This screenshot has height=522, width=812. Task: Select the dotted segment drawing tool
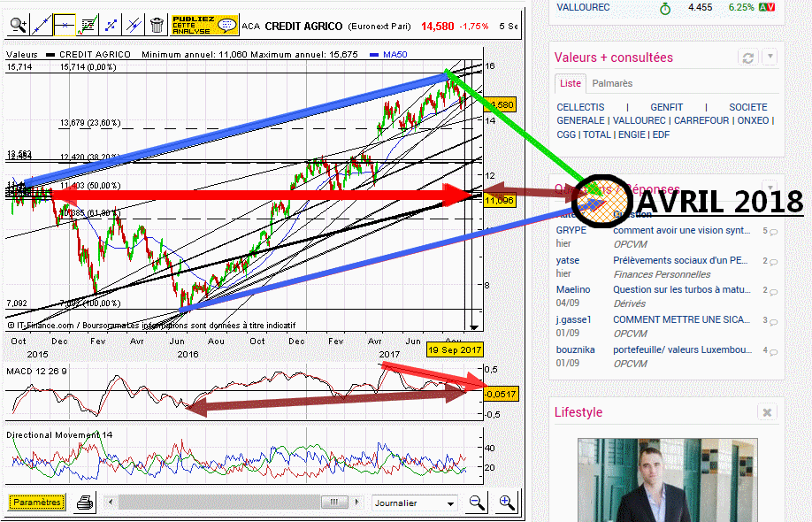111,25
